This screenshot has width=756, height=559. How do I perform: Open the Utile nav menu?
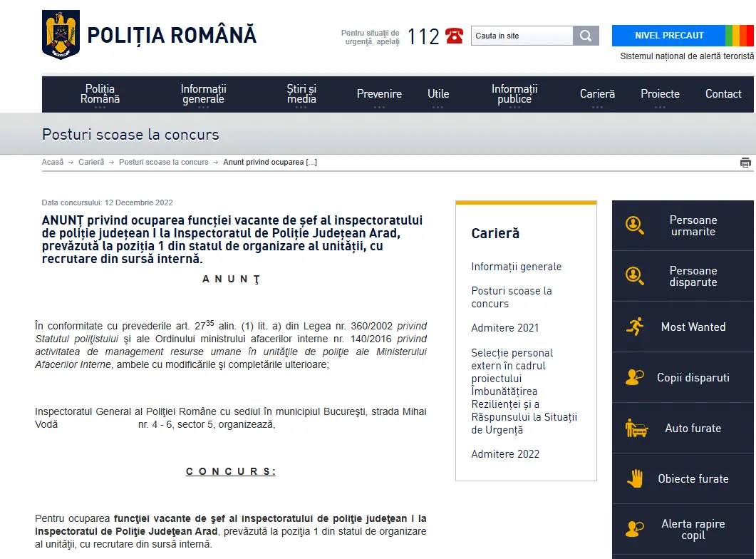tap(438, 94)
